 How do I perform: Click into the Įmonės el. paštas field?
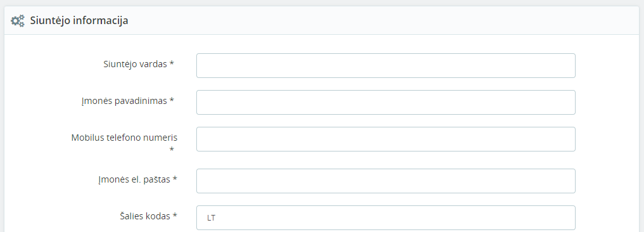(x=386, y=181)
